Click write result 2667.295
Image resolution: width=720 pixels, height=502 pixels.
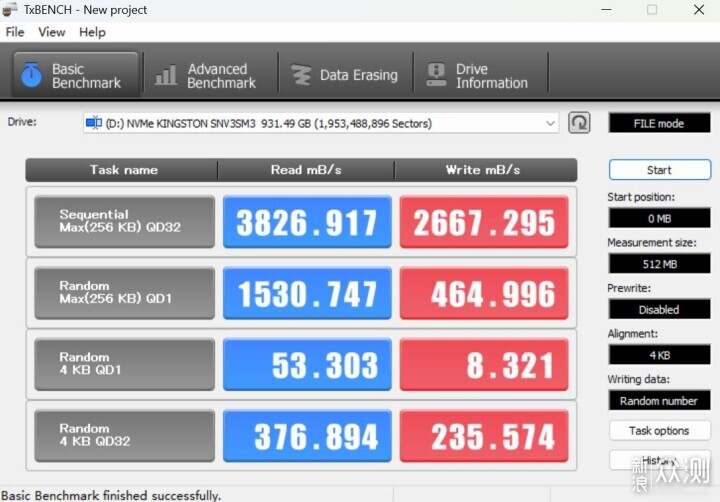[484, 221]
